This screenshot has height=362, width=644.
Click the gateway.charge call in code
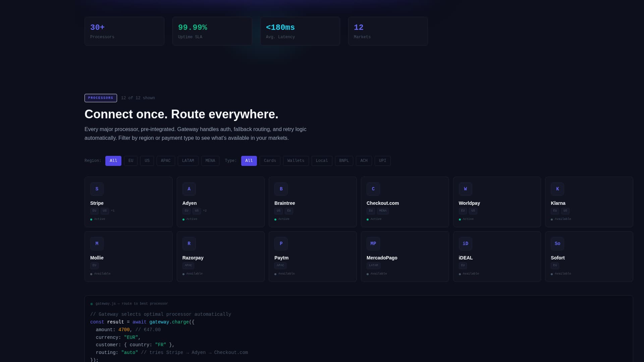click(169, 322)
